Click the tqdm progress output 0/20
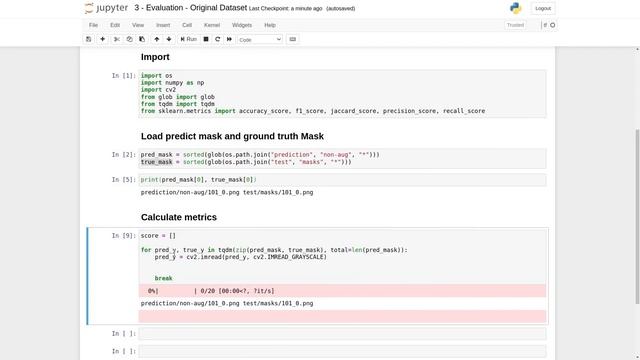 (x=342, y=291)
